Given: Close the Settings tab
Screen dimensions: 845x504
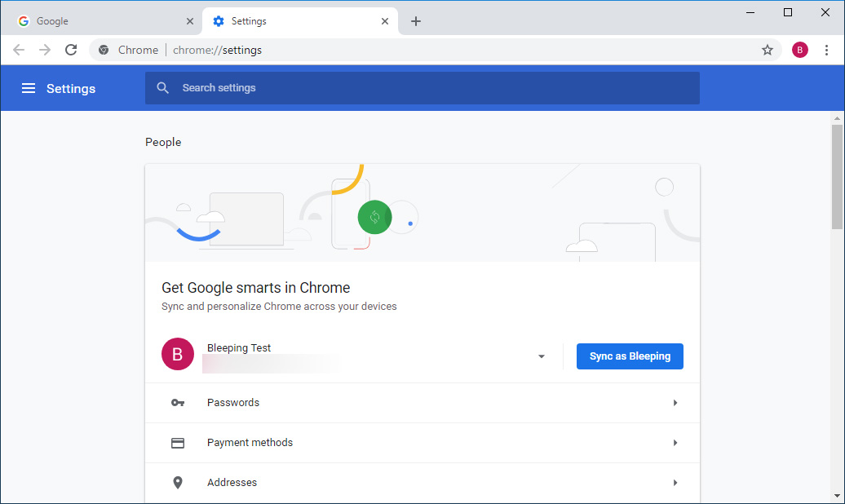Looking at the screenshot, I should (385, 21).
